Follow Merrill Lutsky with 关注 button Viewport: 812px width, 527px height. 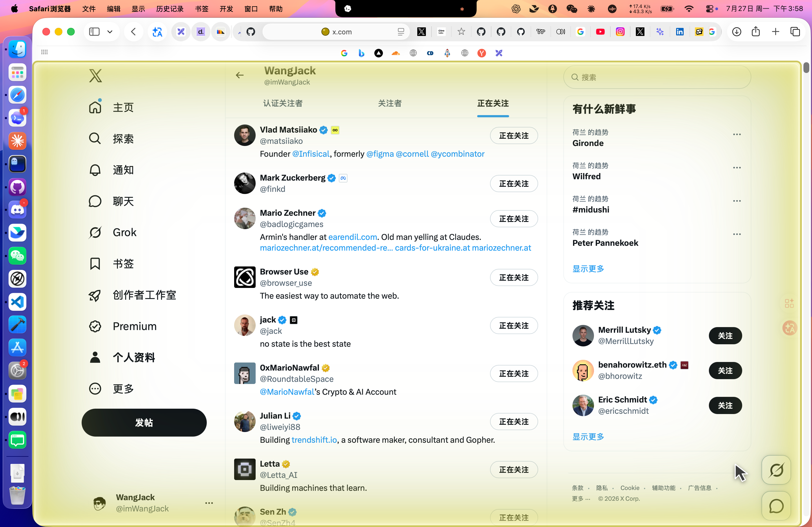point(725,336)
